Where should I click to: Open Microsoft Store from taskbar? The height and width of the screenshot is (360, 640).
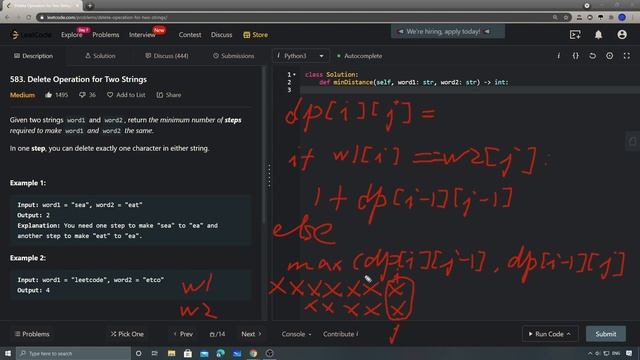[188, 353]
